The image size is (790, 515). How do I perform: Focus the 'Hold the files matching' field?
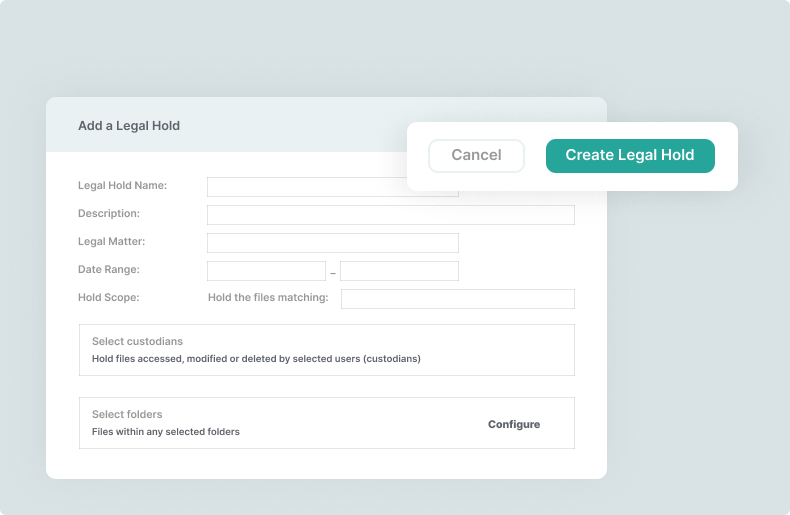(457, 299)
